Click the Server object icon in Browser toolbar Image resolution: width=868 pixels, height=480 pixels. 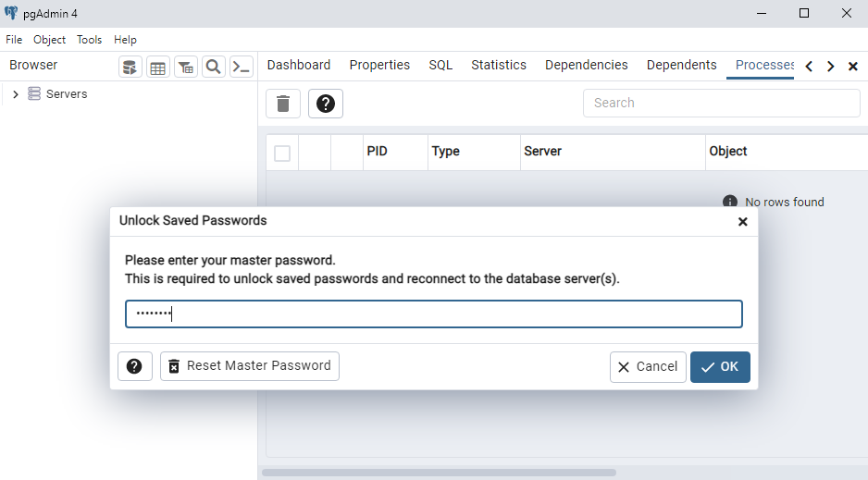pos(130,67)
